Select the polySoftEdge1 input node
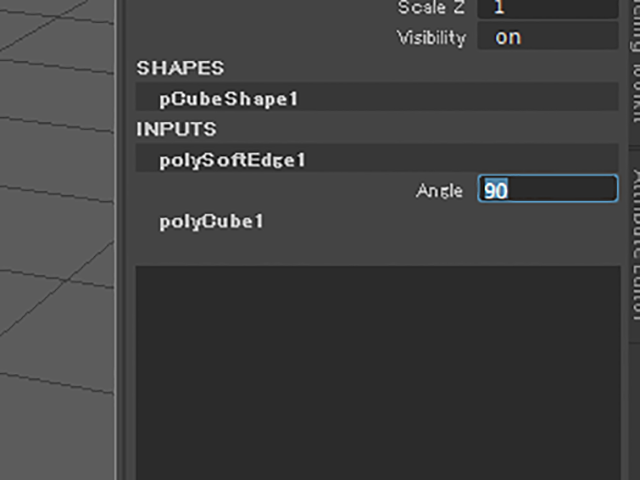Screen dimensions: 640x480 click(377, 158)
